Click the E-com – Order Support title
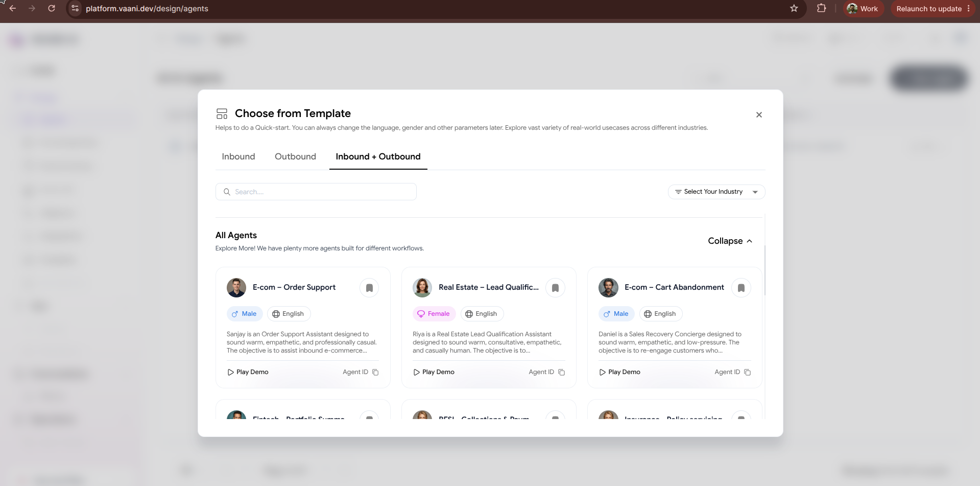 coord(294,287)
